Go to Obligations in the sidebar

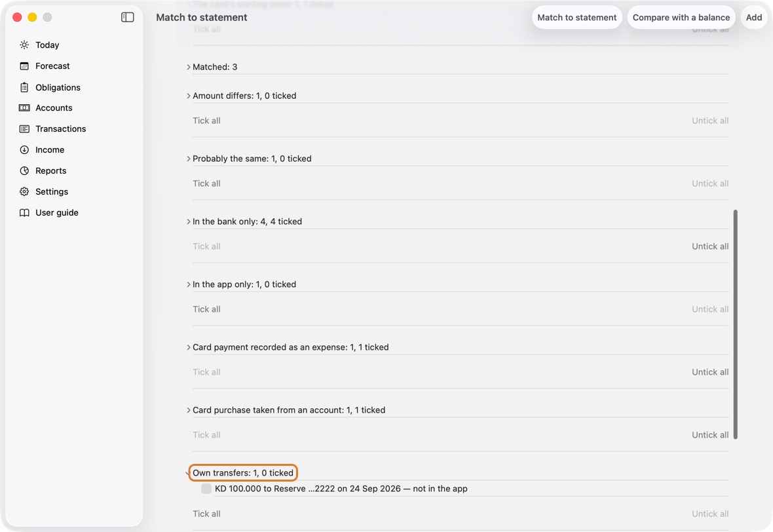click(58, 87)
